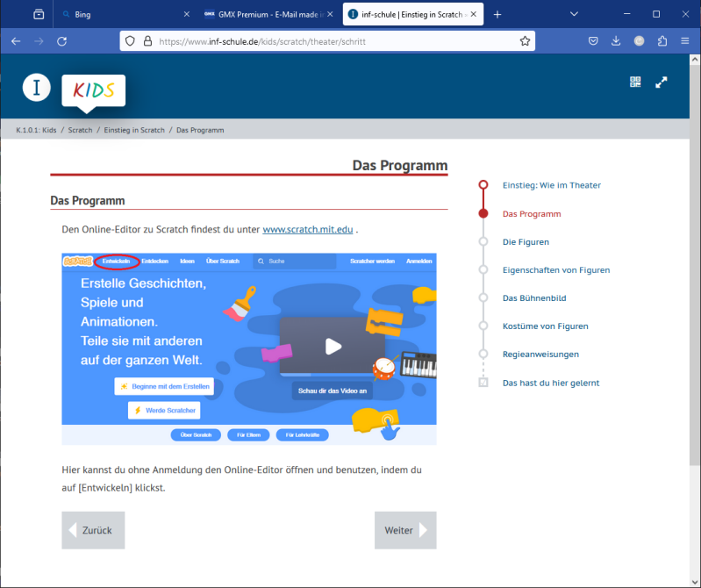Continue with the Weiter button
The width and height of the screenshot is (701, 588).
tap(405, 530)
